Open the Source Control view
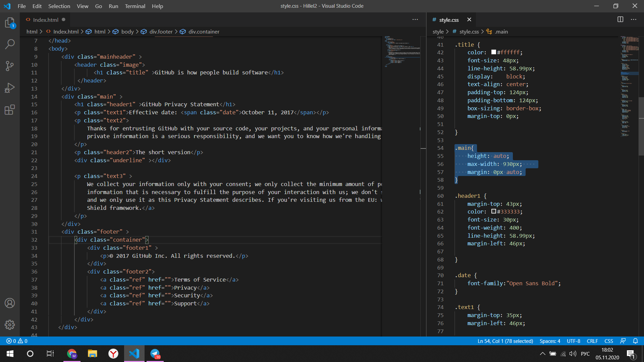 click(10, 66)
